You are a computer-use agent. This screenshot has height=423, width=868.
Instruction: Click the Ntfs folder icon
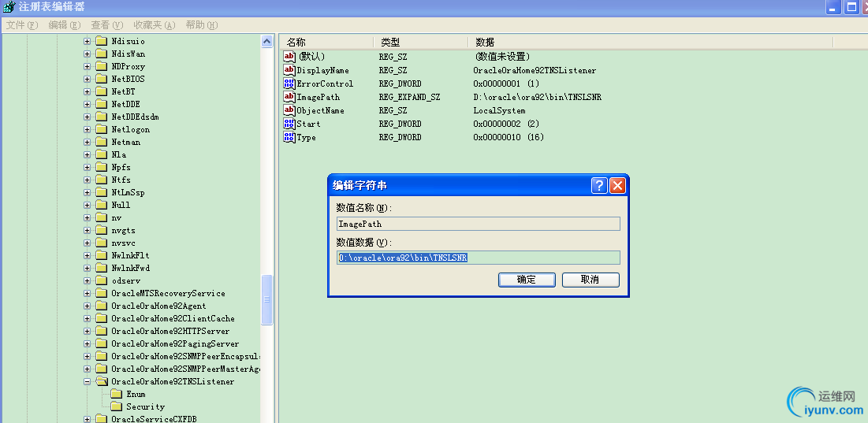pos(101,180)
